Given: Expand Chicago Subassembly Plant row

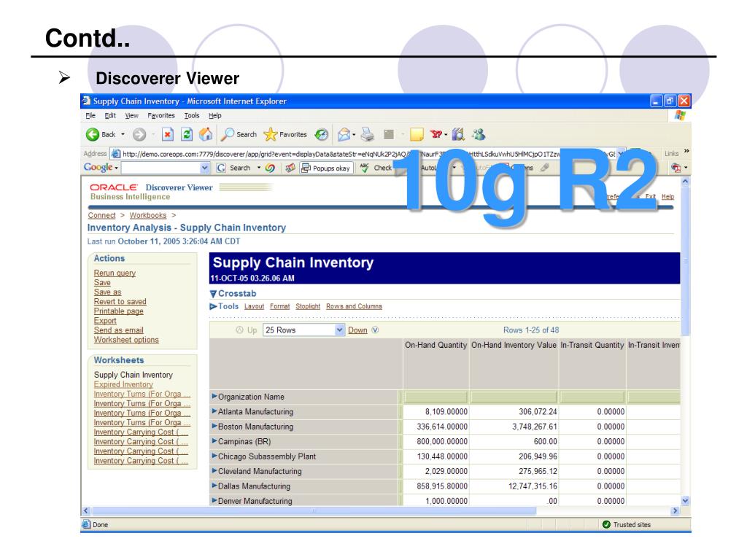Looking at the screenshot, I should (214, 456).
